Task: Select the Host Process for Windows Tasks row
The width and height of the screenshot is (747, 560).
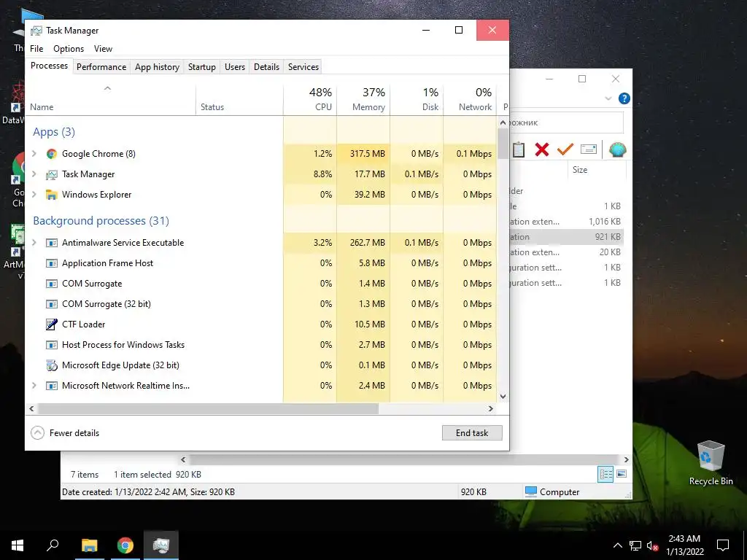Action: click(261, 345)
